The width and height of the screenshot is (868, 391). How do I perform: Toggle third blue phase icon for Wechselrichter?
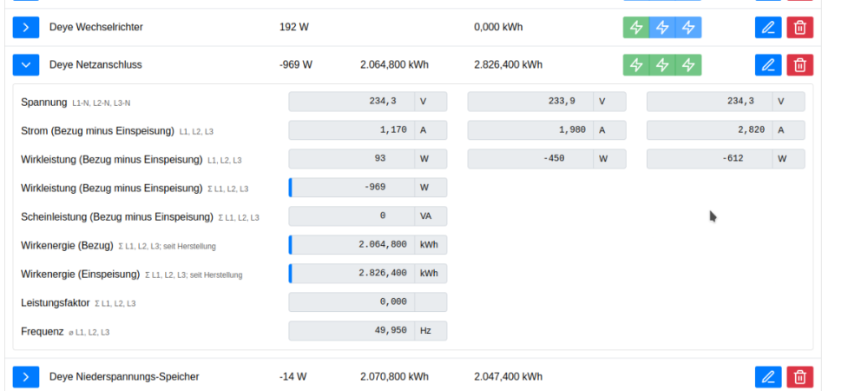pyautogui.click(x=688, y=27)
